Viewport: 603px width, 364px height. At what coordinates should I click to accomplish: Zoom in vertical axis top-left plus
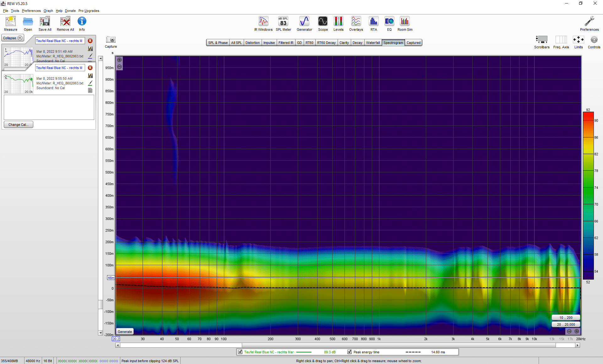point(119,60)
